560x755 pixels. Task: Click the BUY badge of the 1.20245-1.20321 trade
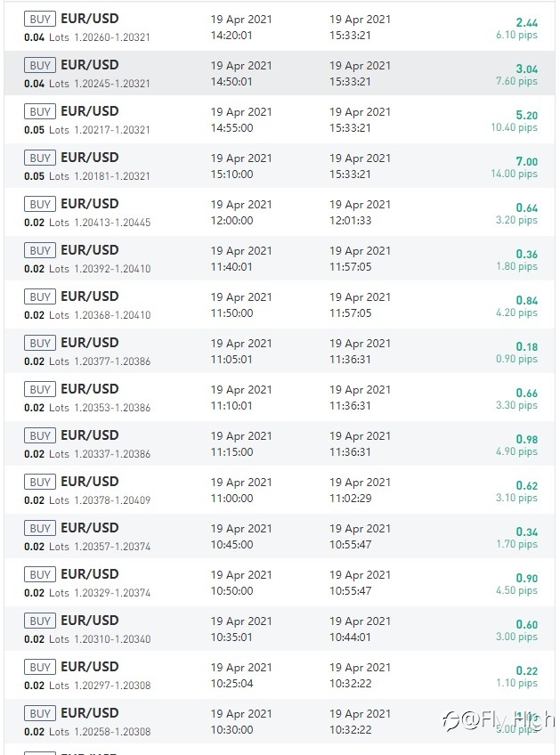pos(40,65)
